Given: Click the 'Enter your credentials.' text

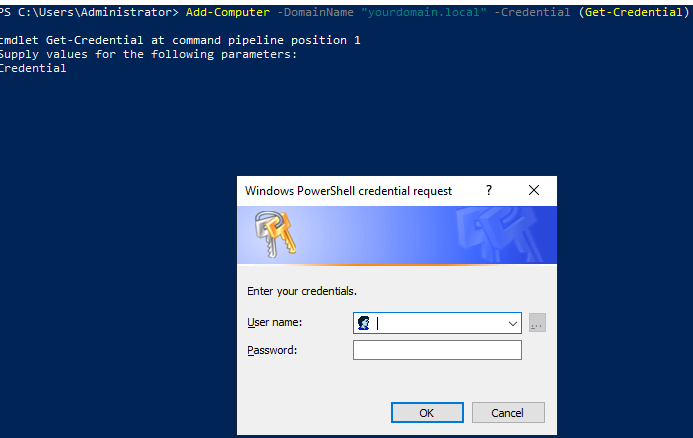Looking at the screenshot, I should (x=302, y=291).
